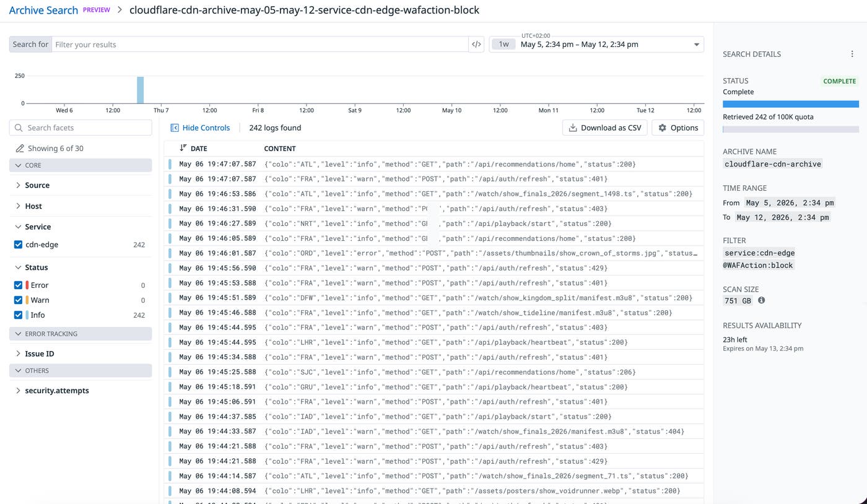The image size is (867, 504).
Task: Click the search status progress bar
Action: [x=791, y=104]
